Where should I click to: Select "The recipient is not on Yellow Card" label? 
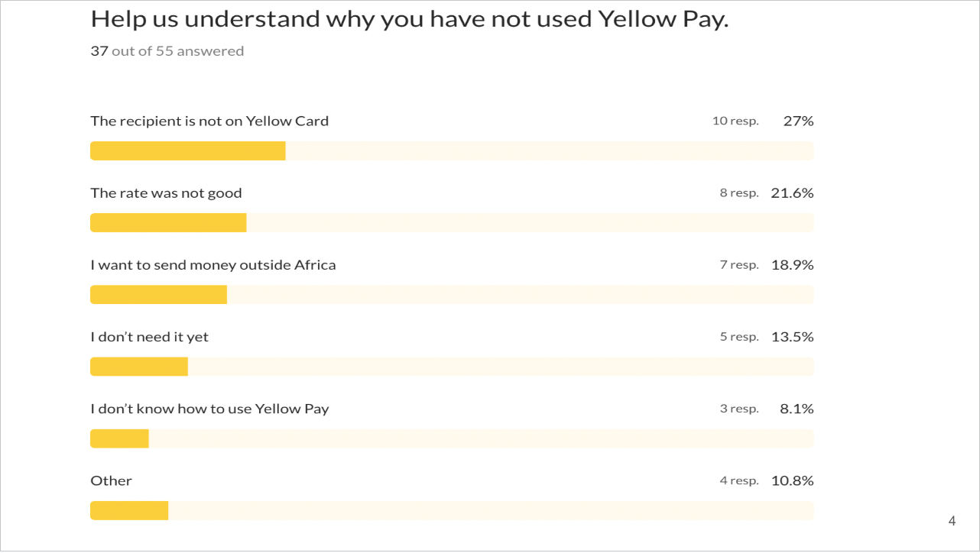click(209, 121)
